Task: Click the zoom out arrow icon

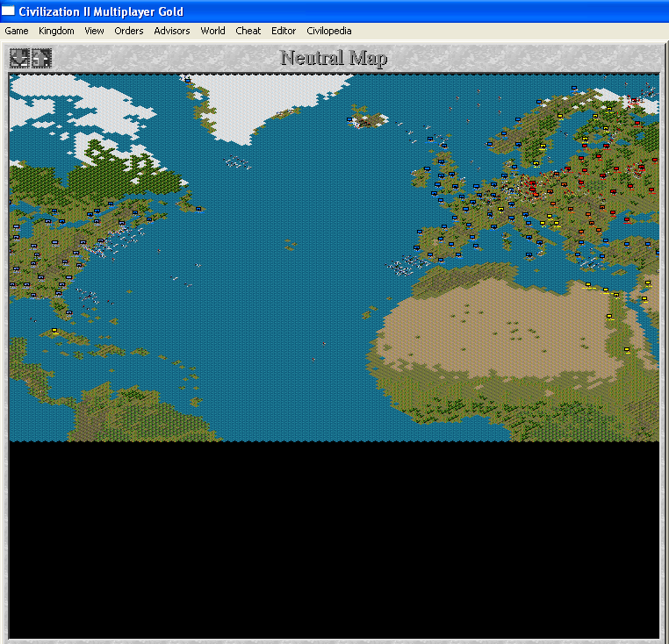Action: tap(19, 58)
